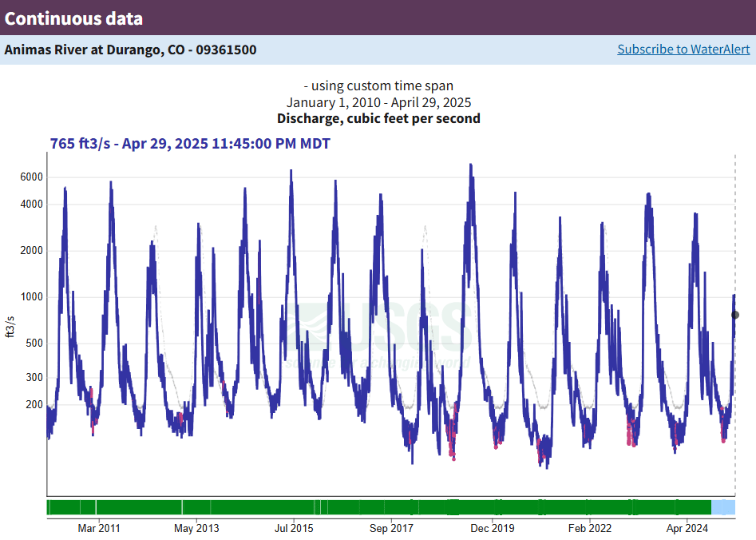
Task: Click the 'Apr 2024' x-axis label
Action: (x=687, y=529)
